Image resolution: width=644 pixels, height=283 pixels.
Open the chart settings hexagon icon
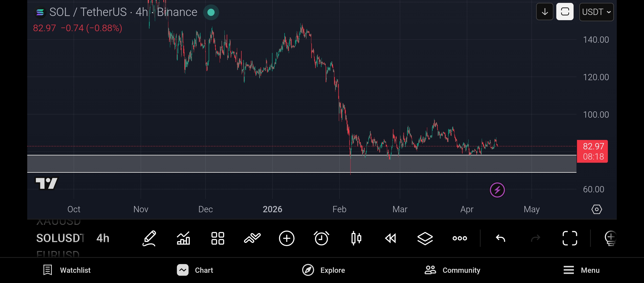click(x=597, y=209)
